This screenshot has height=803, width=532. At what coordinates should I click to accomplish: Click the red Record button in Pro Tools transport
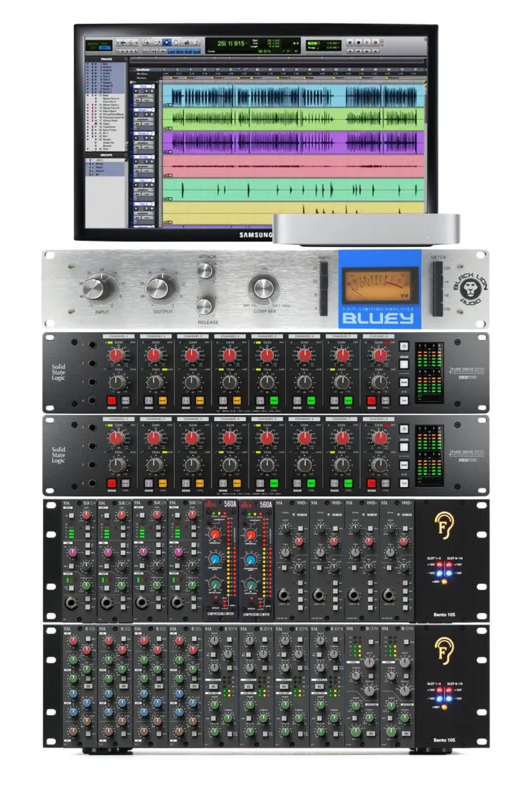(x=375, y=42)
